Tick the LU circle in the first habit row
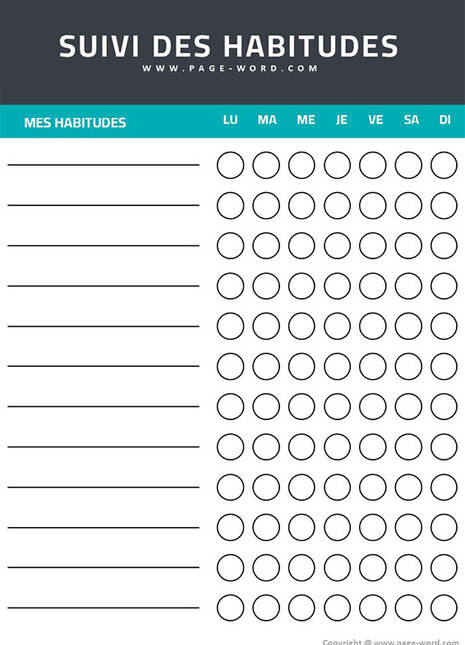The image size is (465, 645). click(230, 165)
